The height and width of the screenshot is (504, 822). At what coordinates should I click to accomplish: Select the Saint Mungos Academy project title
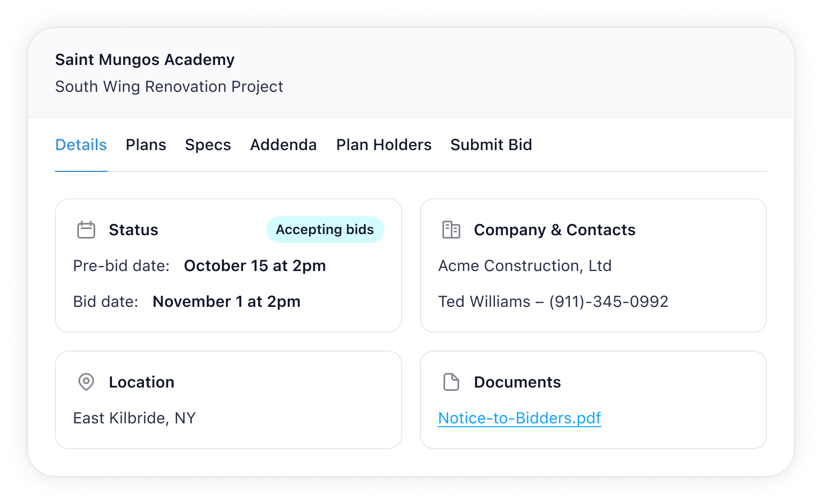click(x=144, y=59)
